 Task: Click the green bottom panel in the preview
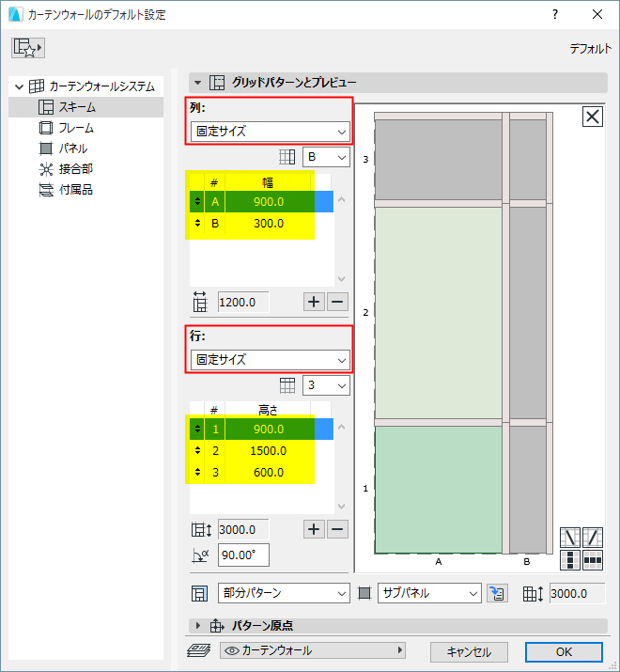pos(439,490)
